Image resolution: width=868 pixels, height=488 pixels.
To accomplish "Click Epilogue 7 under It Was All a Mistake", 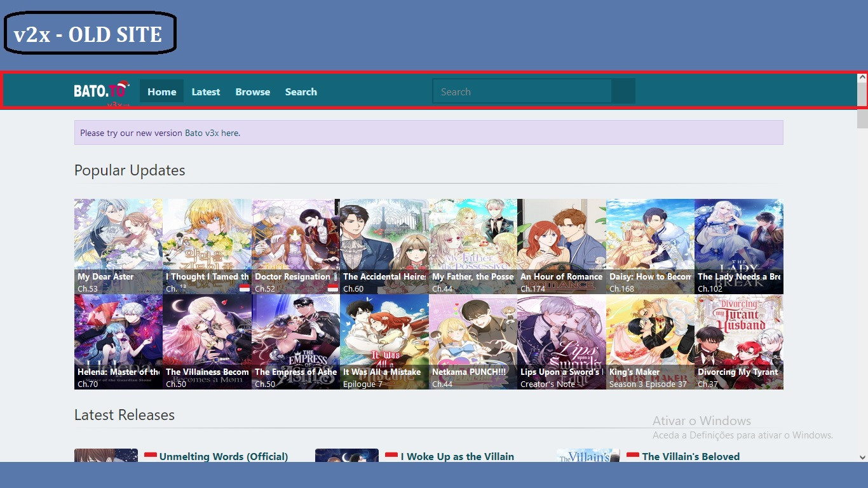I will 363,384.
